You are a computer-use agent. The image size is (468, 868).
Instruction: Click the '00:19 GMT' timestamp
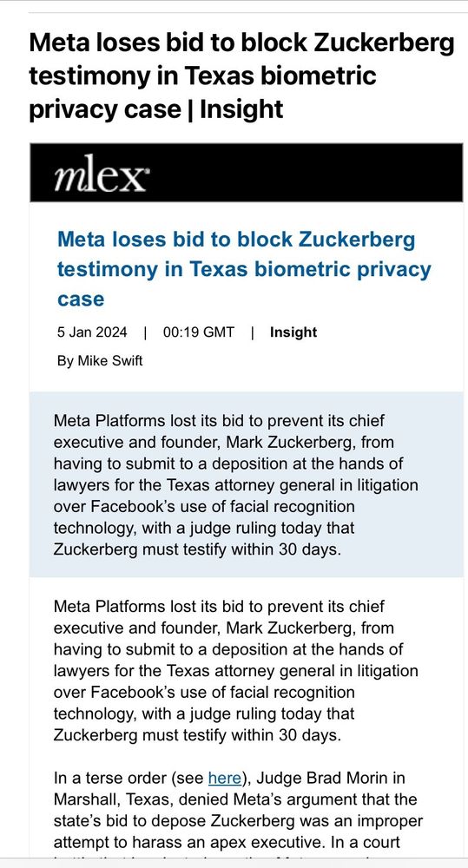(x=198, y=332)
